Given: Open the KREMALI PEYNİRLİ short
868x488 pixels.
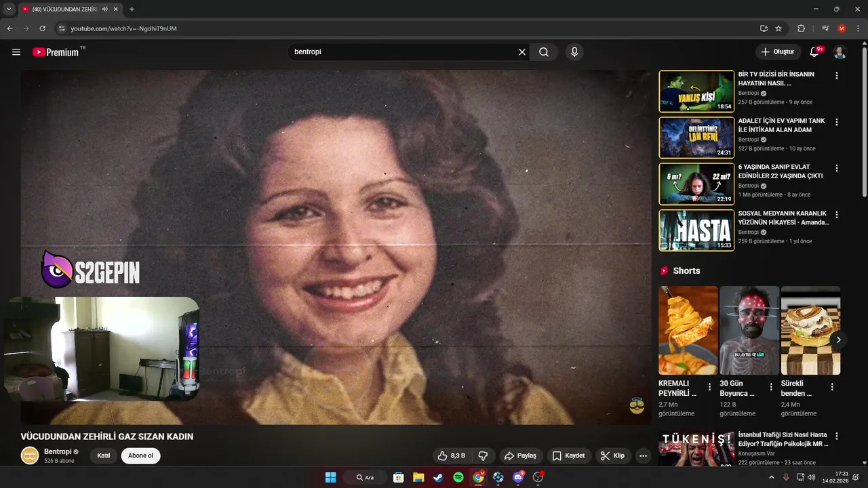Looking at the screenshot, I should 688,330.
